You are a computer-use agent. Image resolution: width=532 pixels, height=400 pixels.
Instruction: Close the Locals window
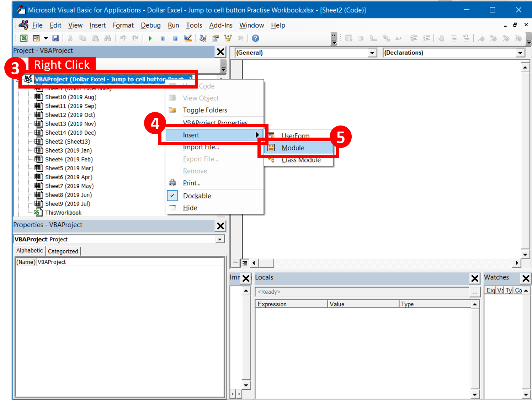pyautogui.click(x=475, y=278)
